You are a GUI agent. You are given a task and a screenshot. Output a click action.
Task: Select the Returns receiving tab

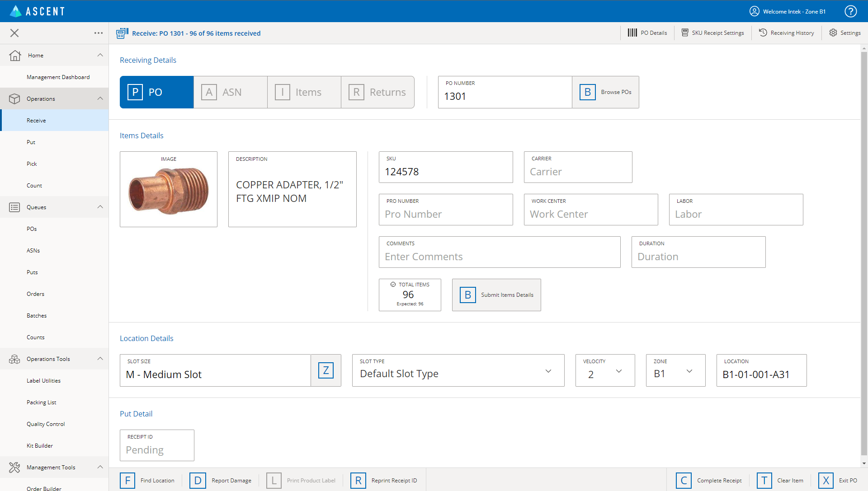[378, 92]
